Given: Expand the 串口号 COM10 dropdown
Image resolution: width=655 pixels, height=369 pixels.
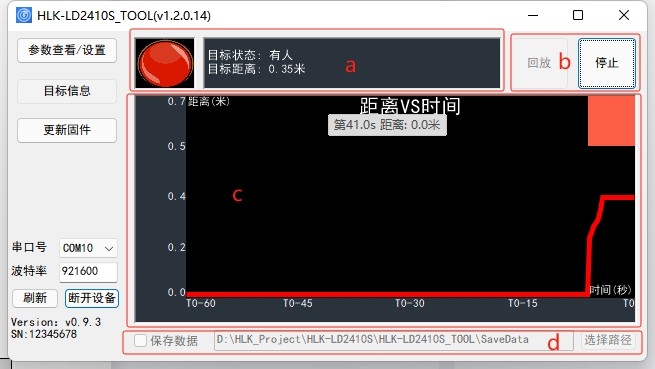Looking at the screenshot, I should [x=88, y=248].
